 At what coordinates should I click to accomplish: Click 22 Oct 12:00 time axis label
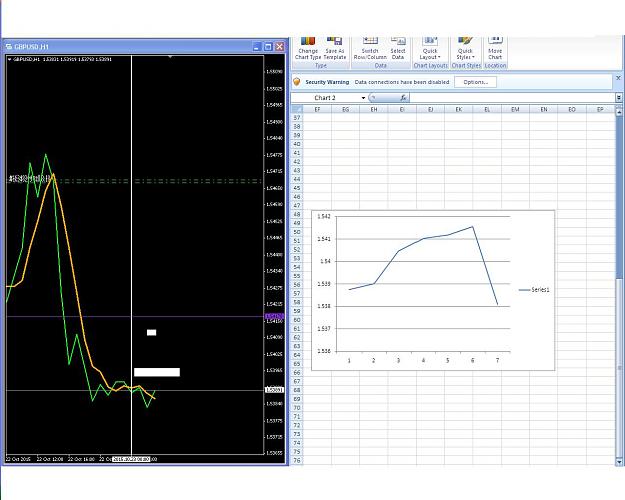[x=50, y=459]
